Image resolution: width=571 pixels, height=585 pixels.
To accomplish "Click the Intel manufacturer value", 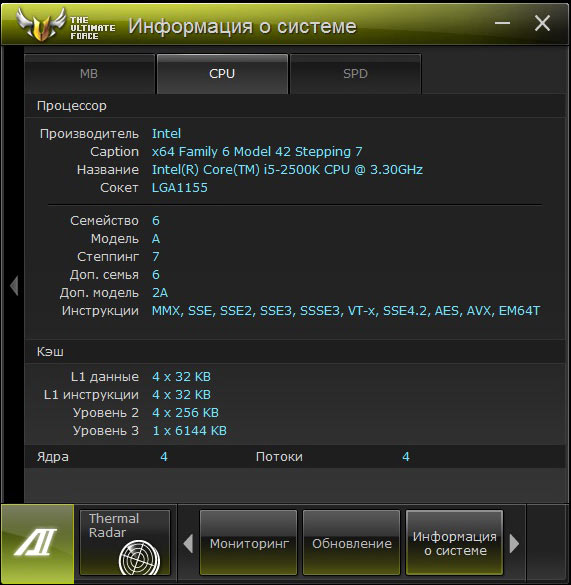I will (166, 134).
